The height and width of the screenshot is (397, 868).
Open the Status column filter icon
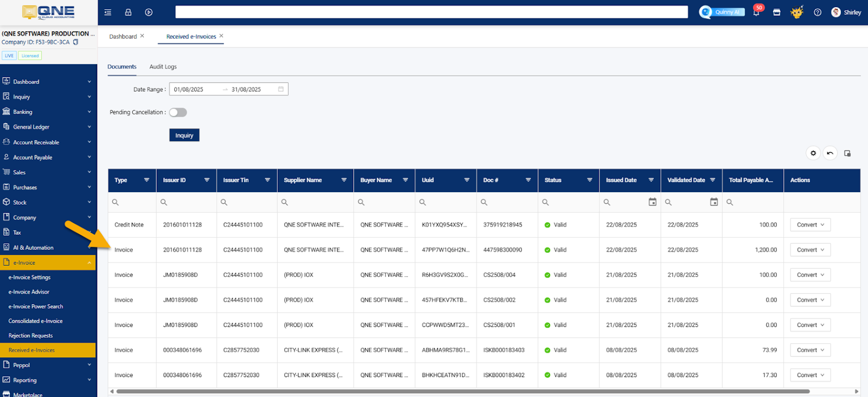[590, 180]
